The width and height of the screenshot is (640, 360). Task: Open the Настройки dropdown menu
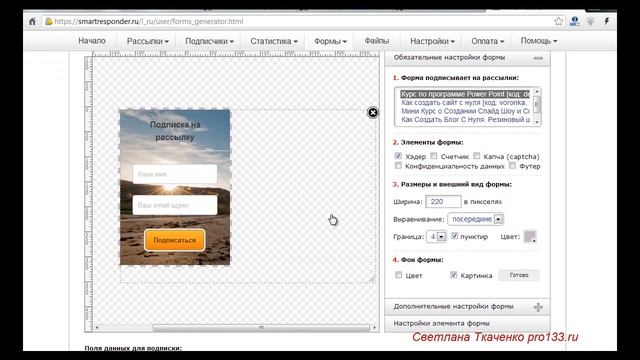pos(432,41)
